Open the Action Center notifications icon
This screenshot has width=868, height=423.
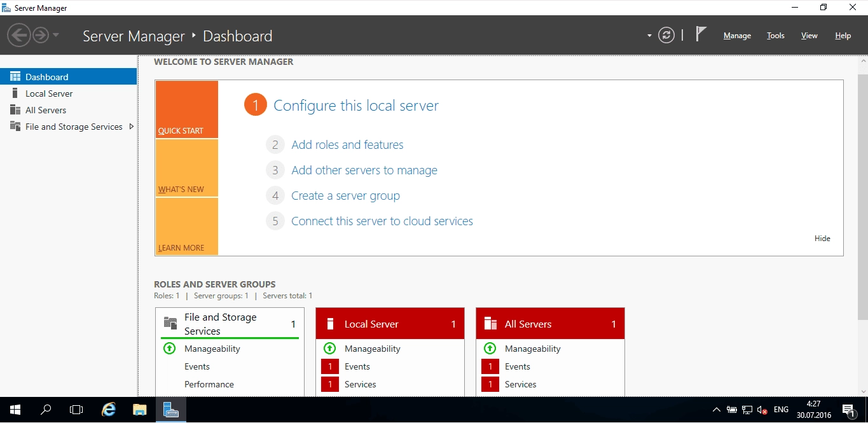pyautogui.click(x=848, y=410)
